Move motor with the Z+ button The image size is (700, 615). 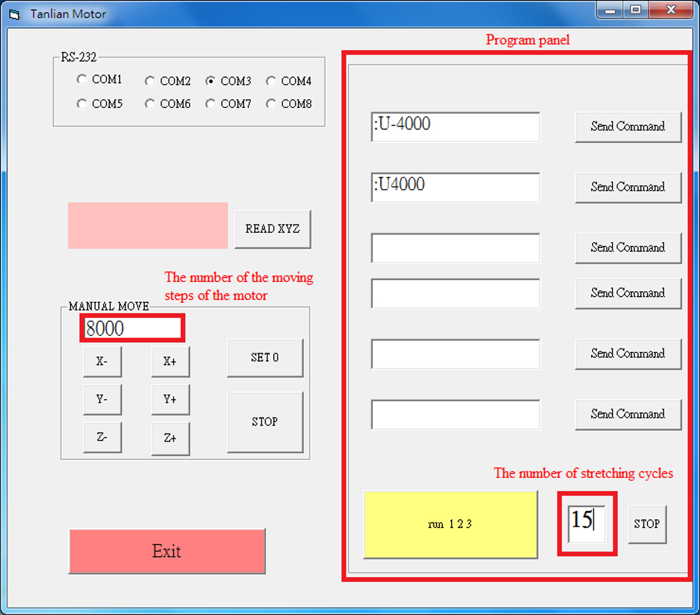click(170, 438)
